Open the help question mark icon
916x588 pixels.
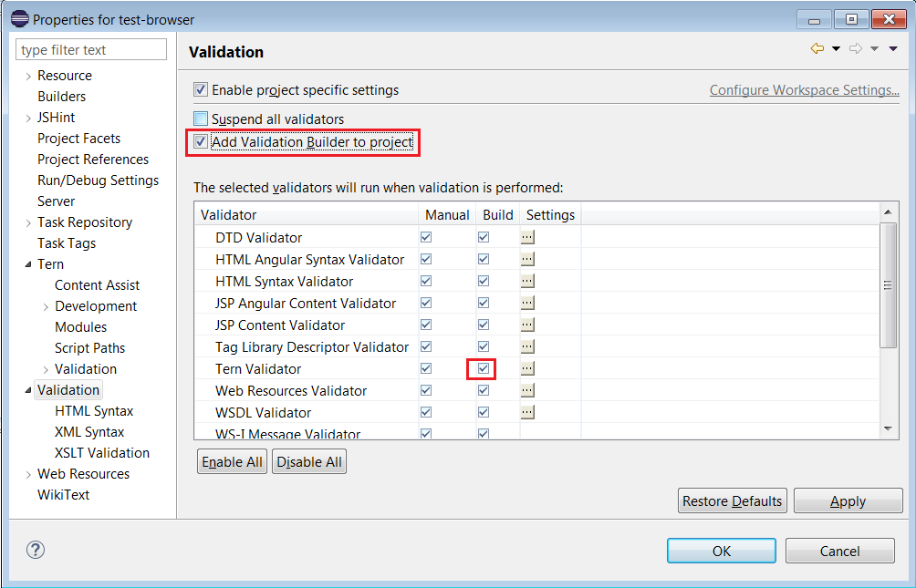click(x=35, y=550)
